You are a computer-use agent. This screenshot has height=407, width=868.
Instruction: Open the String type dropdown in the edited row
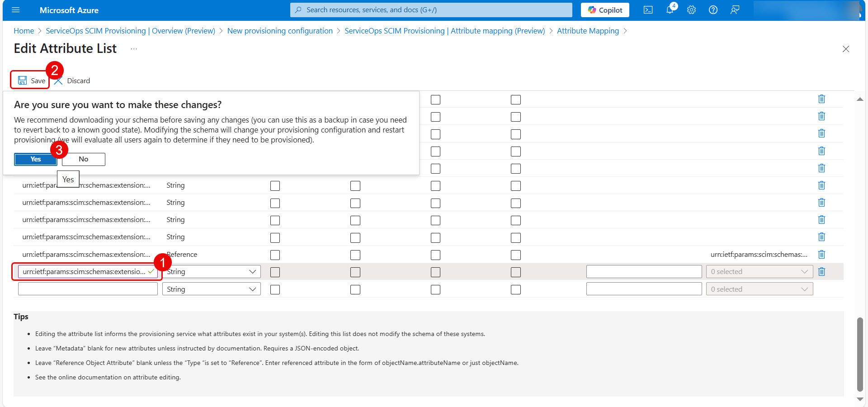tap(212, 272)
